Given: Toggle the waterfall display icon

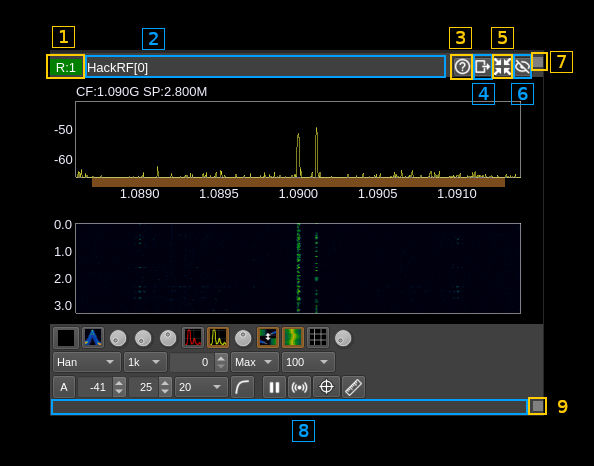Looking at the screenshot, I should point(293,338).
